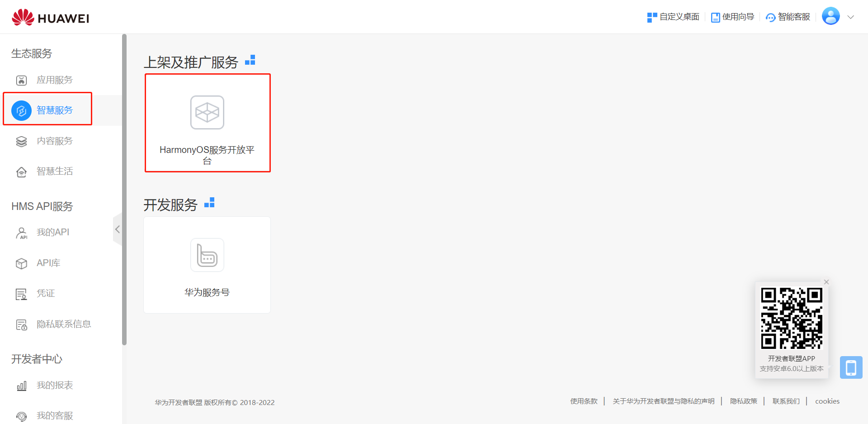Open 隐私政策 footer link
Image resolution: width=868 pixels, height=424 pixels.
(744, 401)
